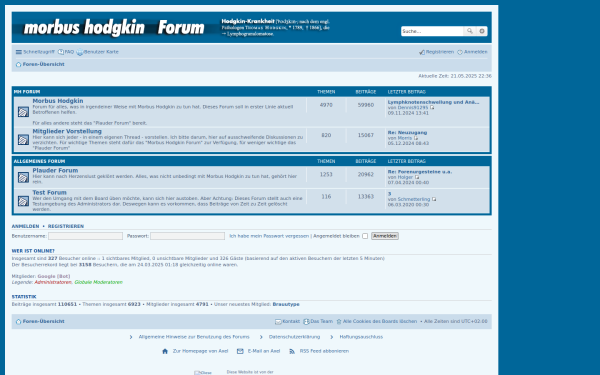Click E-Mail an Axel link
Image resolution: width=600 pixels, height=375 pixels.
pyautogui.click(x=264, y=351)
